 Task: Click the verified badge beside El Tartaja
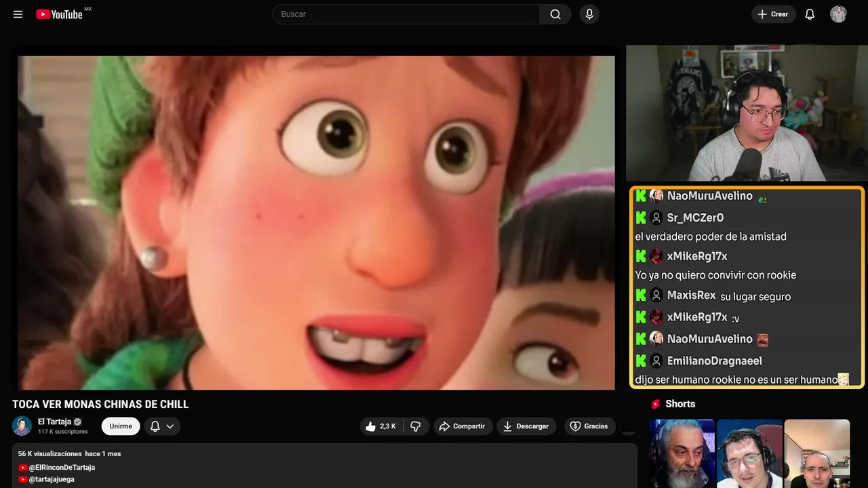click(x=77, y=422)
